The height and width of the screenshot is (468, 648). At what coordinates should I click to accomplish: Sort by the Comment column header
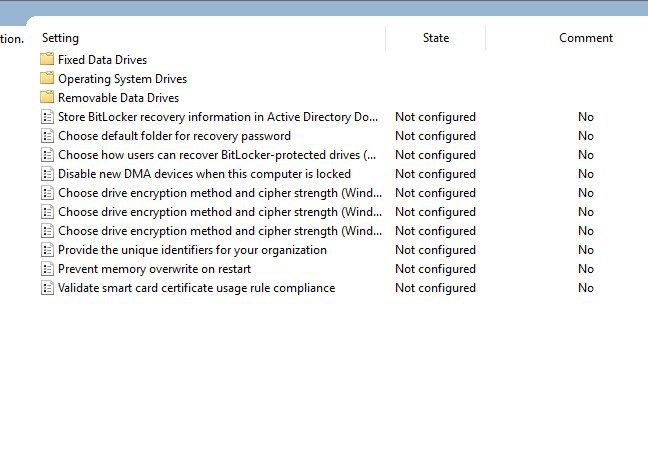pyautogui.click(x=586, y=38)
